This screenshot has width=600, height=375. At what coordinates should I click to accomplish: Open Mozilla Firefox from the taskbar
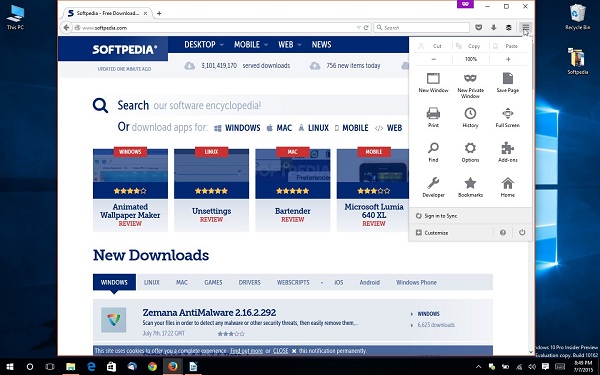point(173,367)
